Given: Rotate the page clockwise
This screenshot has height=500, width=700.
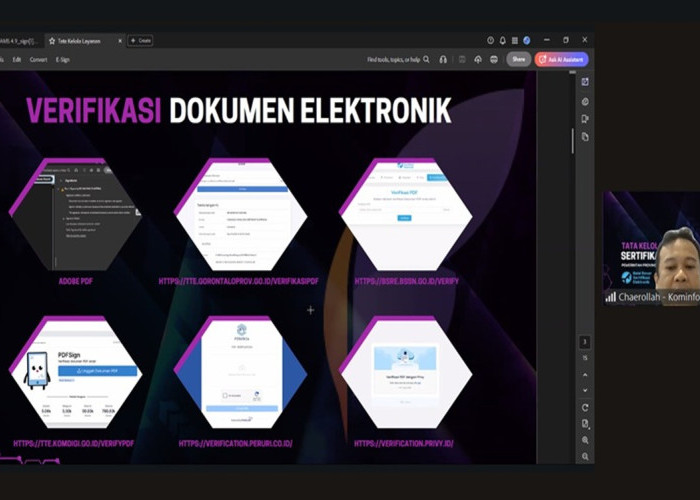Looking at the screenshot, I should (x=585, y=408).
